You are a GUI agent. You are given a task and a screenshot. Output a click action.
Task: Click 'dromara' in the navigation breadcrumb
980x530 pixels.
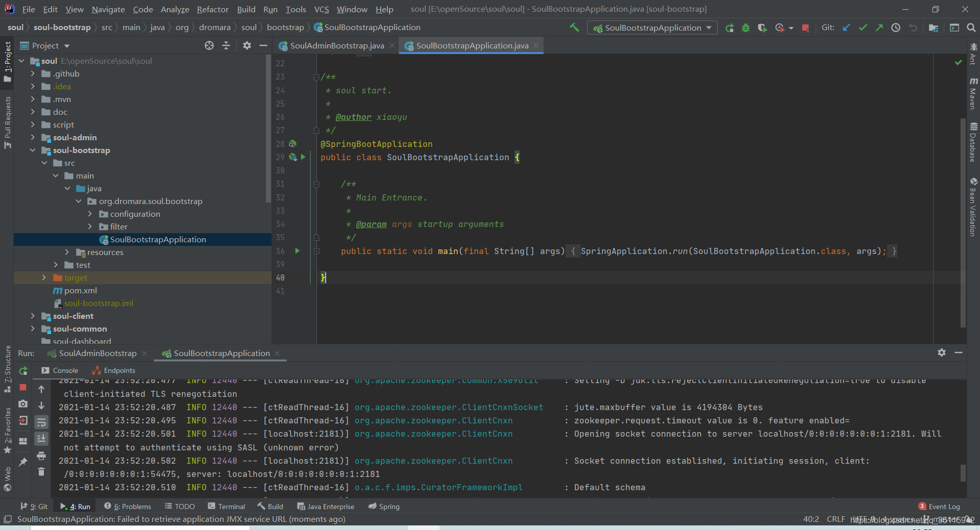pyautogui.click(x=215, y=28)
